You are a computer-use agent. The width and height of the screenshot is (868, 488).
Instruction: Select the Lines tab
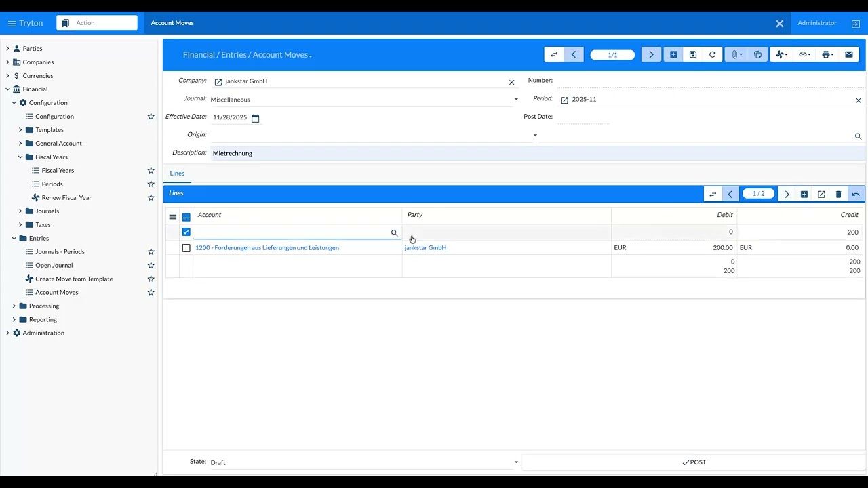(177, 174)
